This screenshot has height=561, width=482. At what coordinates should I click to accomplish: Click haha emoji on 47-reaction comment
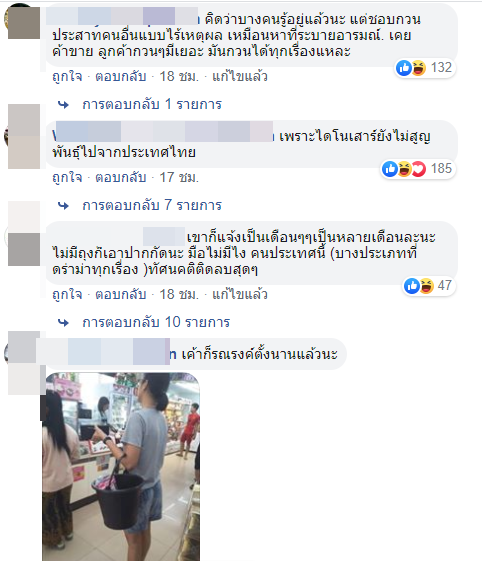(427, 286)
